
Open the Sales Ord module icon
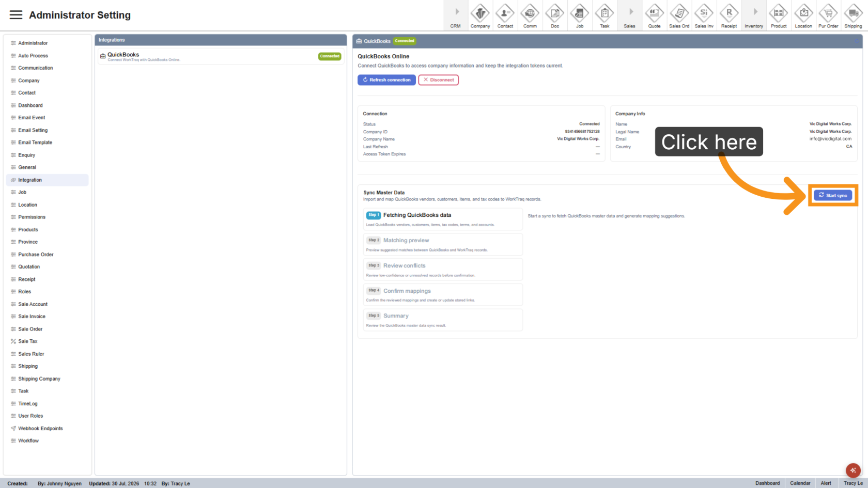[679, 15]
